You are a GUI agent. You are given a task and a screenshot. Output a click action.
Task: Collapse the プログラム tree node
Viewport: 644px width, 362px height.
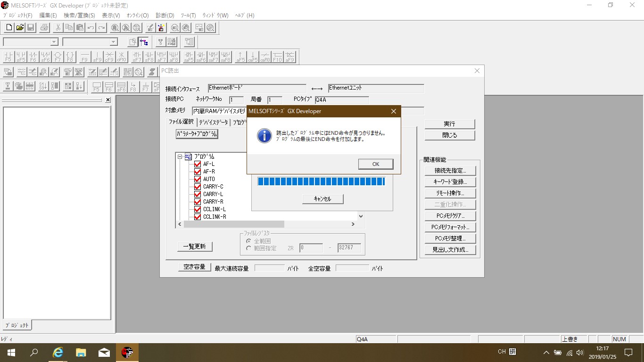tap(180, 156)
